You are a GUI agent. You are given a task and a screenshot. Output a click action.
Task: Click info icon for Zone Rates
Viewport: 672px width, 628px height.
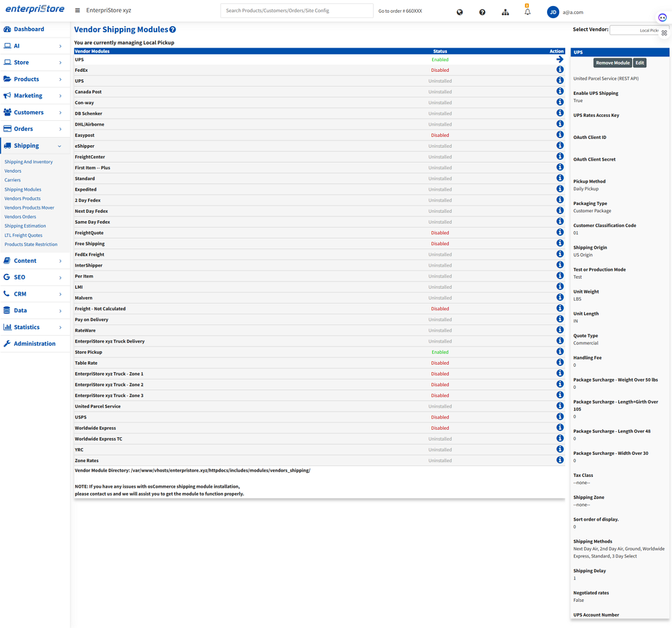(560, 460)
